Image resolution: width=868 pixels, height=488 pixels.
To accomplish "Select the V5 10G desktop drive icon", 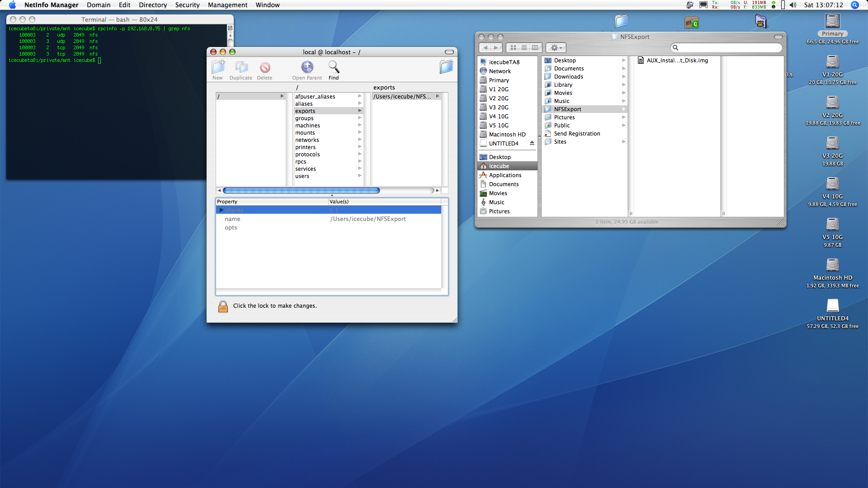I will (x=832, y=225).
